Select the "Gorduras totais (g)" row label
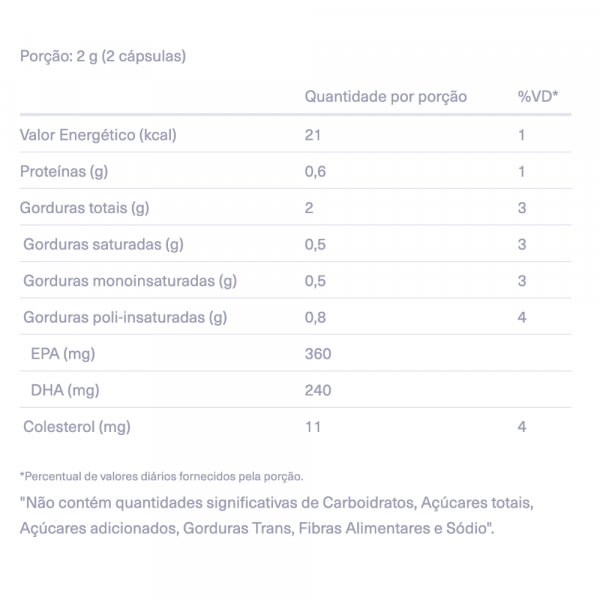This screenshot has width=600, height=600. click(84, 208)
